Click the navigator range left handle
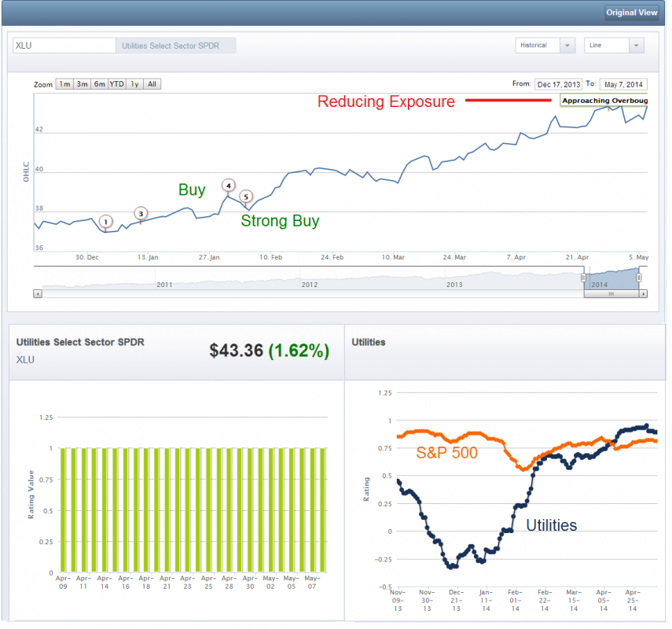This screenshot has height=629, width=672. coord(583,278)
